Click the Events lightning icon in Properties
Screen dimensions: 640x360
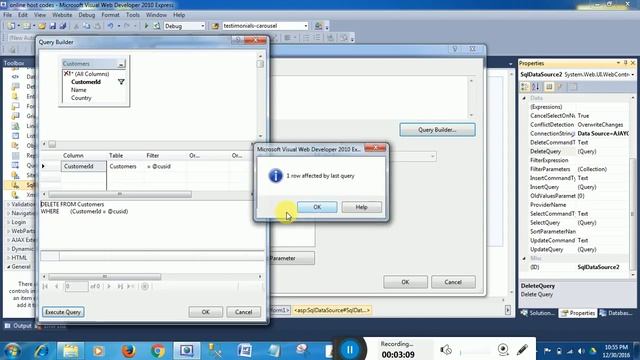point(560,87)
